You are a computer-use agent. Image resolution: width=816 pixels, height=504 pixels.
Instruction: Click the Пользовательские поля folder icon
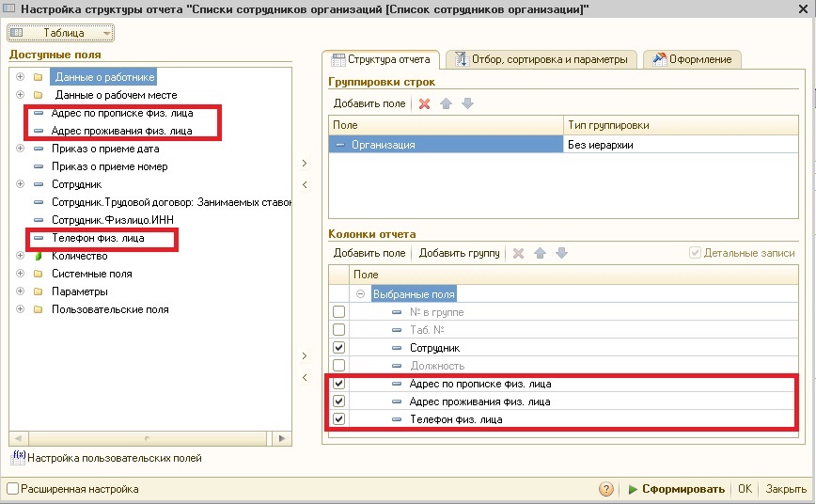point(38,309)
